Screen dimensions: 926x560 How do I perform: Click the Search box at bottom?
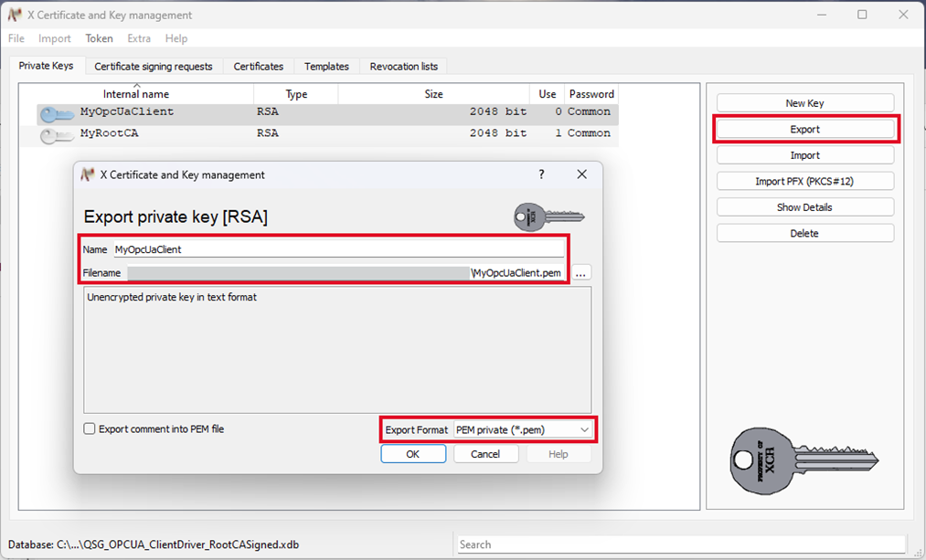[681, 544]
